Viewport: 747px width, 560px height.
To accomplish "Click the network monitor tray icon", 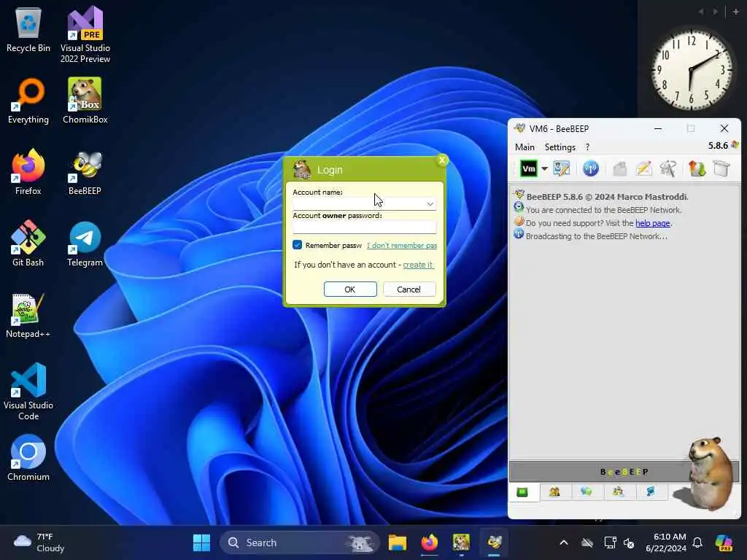I will click(610, 542).
